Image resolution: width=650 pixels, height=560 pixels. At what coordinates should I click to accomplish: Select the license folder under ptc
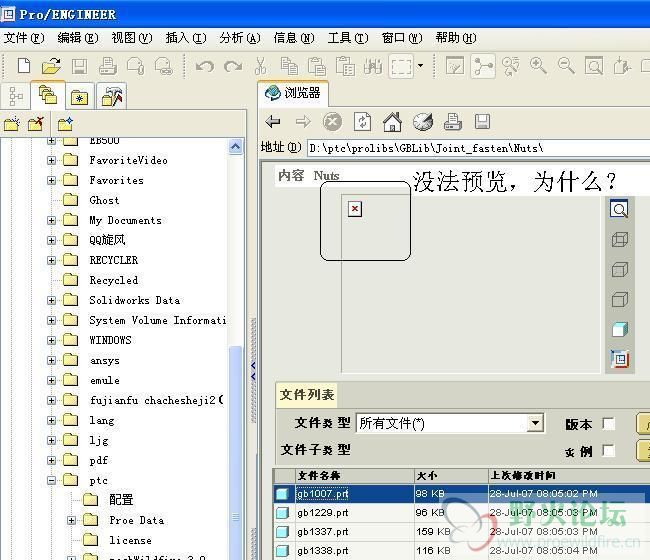[x=130, y=540]
